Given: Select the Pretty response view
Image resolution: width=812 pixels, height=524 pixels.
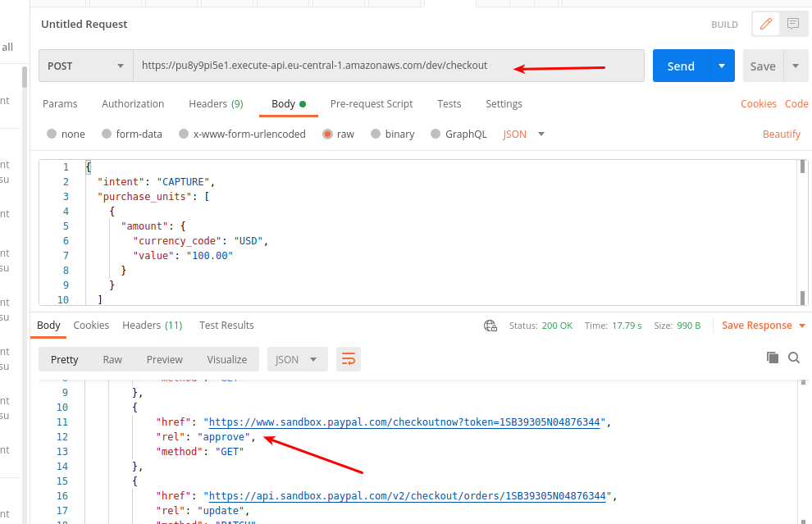Looking at the screenshot, I should point(64,359).
